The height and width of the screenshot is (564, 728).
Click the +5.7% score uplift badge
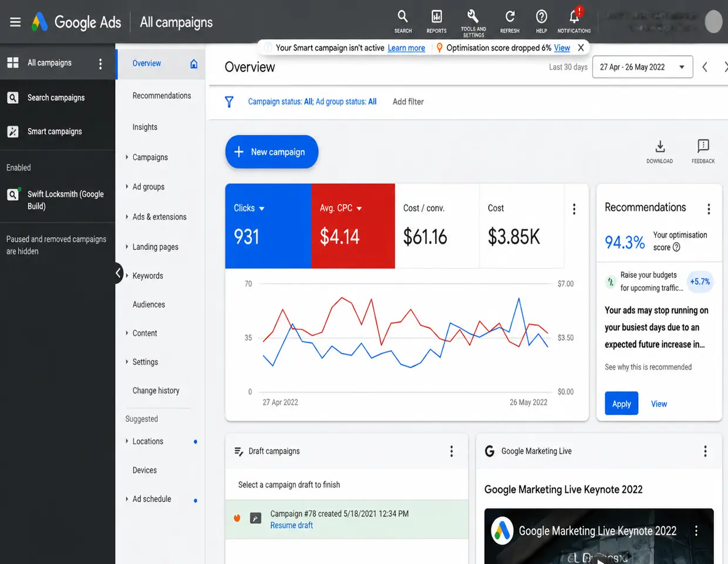(700, 281)
